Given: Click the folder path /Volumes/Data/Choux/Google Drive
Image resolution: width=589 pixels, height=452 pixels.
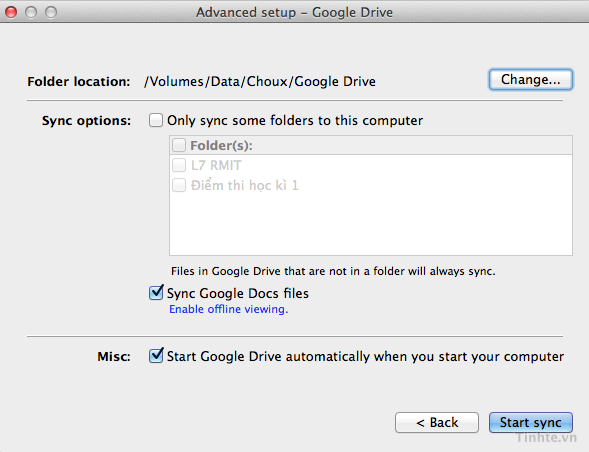Looking at the screenshot, I should coord(260,82).
